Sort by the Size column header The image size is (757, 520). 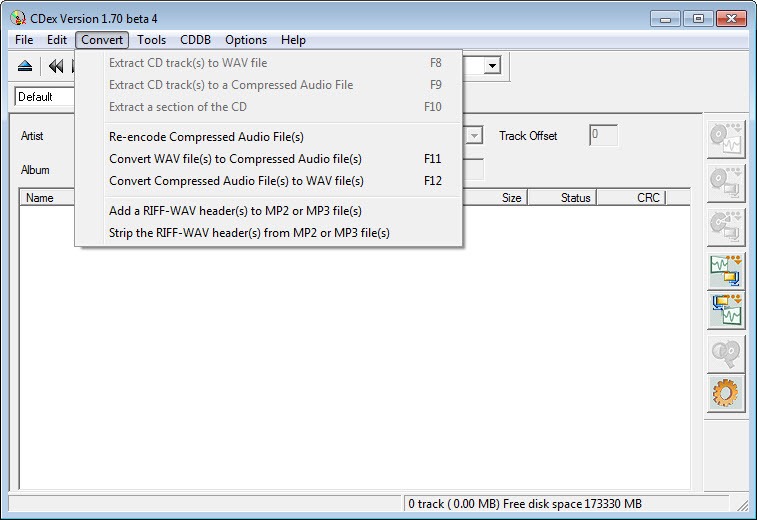(495, 197)
